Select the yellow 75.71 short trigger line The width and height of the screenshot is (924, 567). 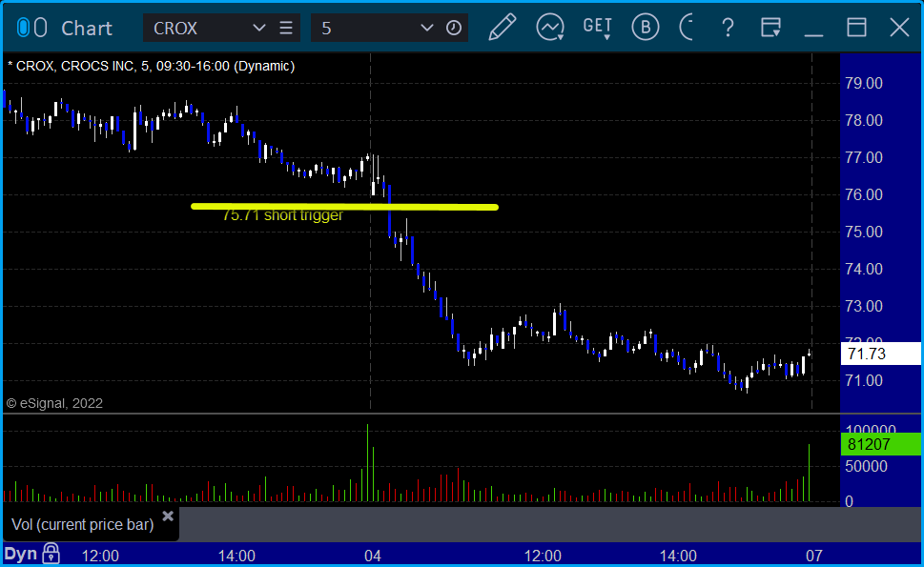(345, 207)
